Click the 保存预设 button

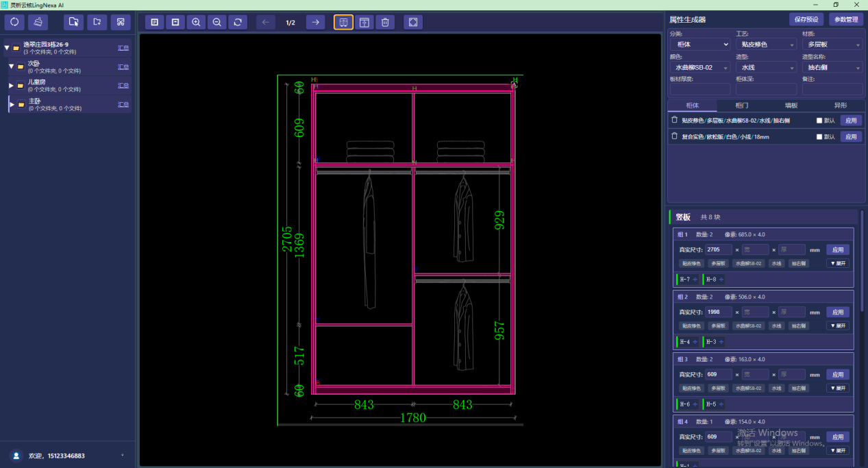pyautogui.click(x=806, y=19)
